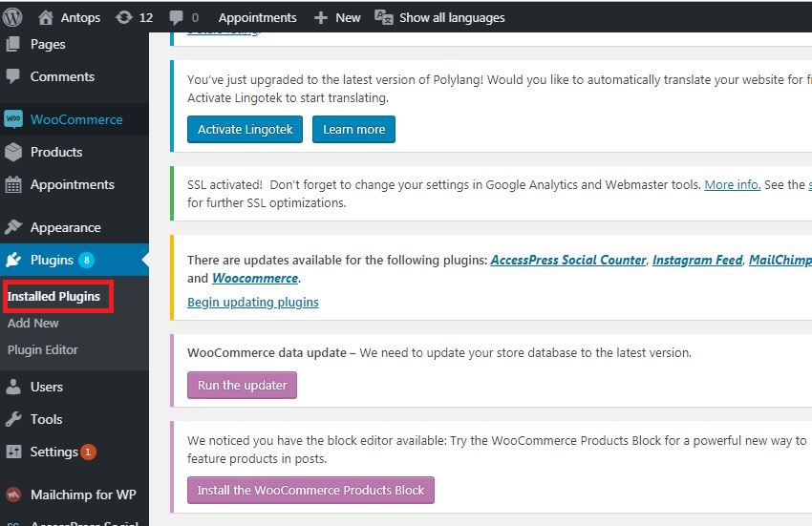Open the Pages menu item
The width and height of the screenshot is (812, 526).
48,45
